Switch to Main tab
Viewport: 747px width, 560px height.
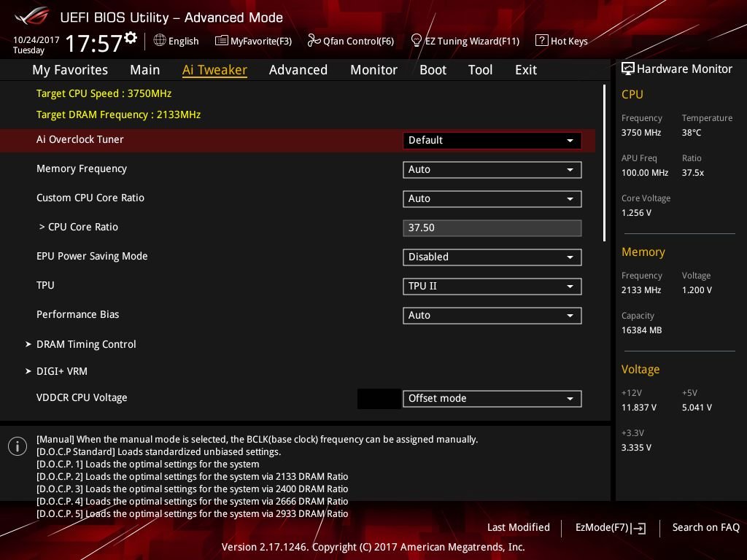145,70
